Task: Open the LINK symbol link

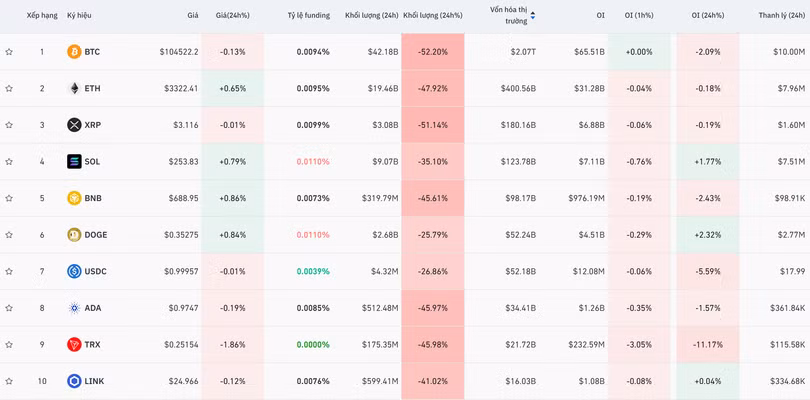Action: tap(95, 381)
